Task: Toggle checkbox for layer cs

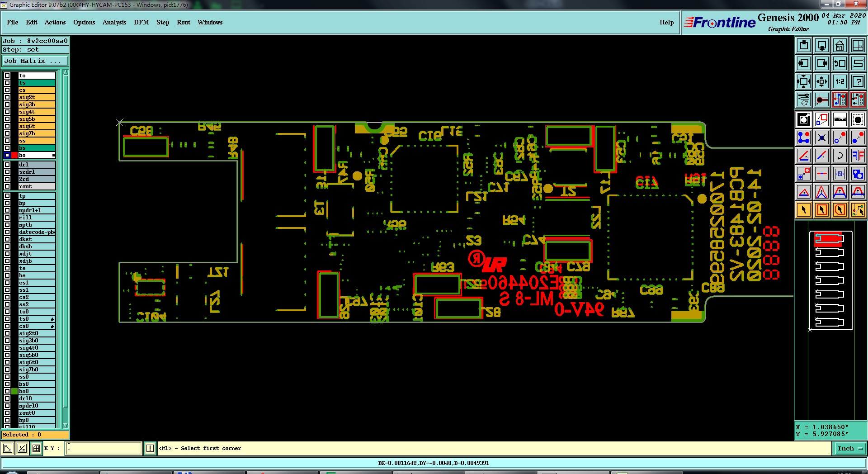Action: (x=7, y=90)
